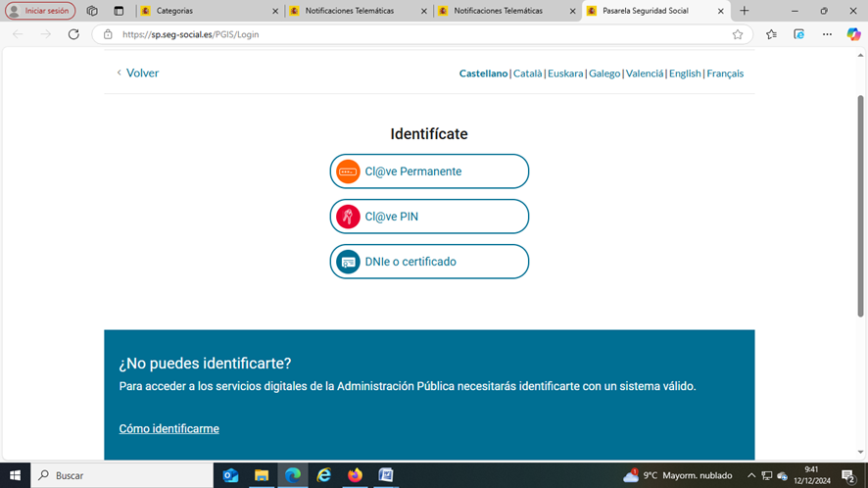Viewport: 868px width, 488px height.
Task: Refresh the page with the reload icon
Action: tap(73, 34)
